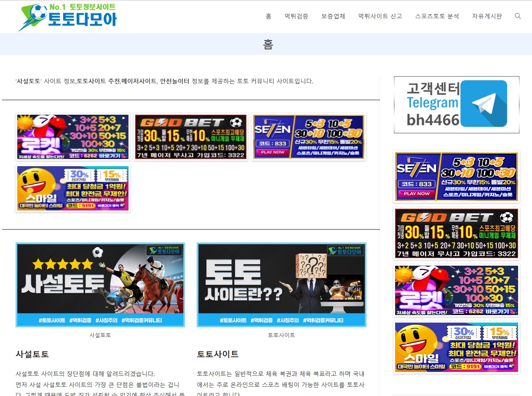The image size is (532, 396).
Task: Click the '안전놀이터' bold text in intro
Action: tap(174, 81)
